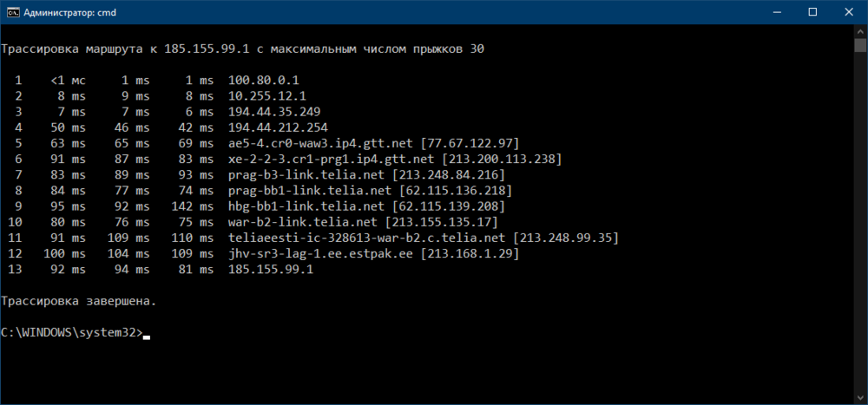Viewport: 868px width, 405px height.
Task: Click the teliaeesti-ic-328613-war-b2.c.telia.net hostname
Action: (x=366, y=238)
